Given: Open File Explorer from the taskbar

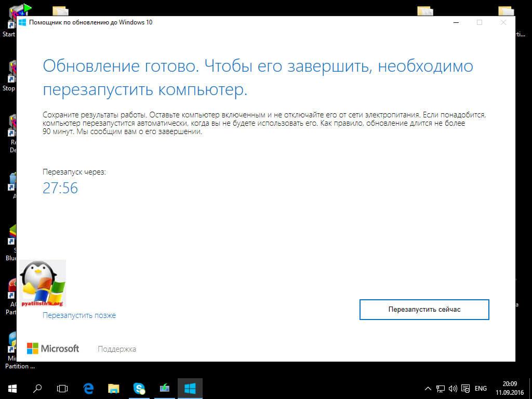Looking at the screenshot, I should (114, 389).
